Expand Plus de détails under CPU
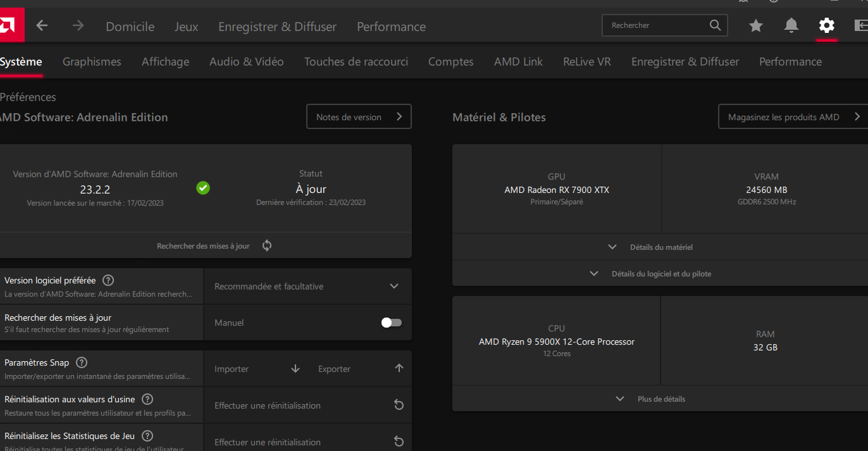The image size is (868, 451). (x=652, y=399)
